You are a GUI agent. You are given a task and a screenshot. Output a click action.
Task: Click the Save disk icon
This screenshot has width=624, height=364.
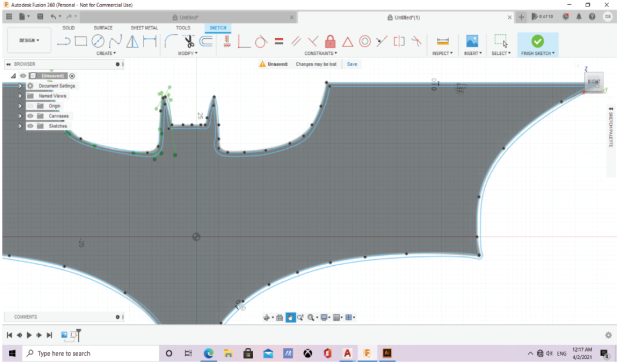pos(40,16)
